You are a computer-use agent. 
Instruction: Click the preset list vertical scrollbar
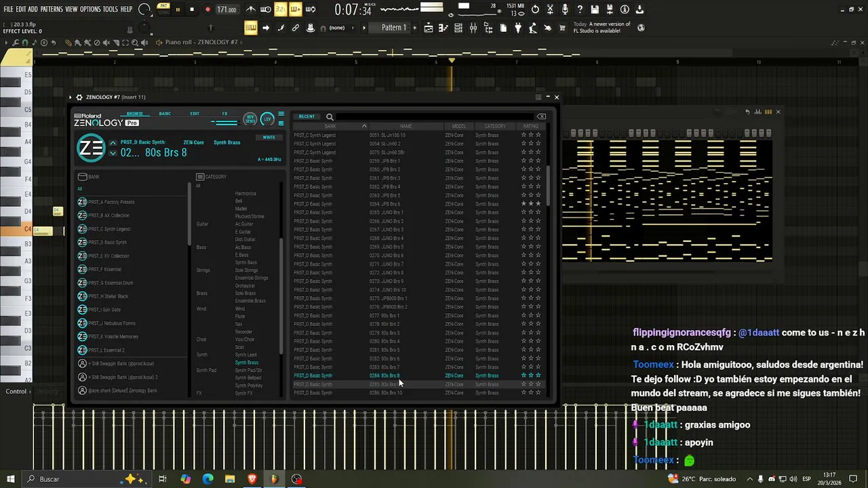(547, 186)
